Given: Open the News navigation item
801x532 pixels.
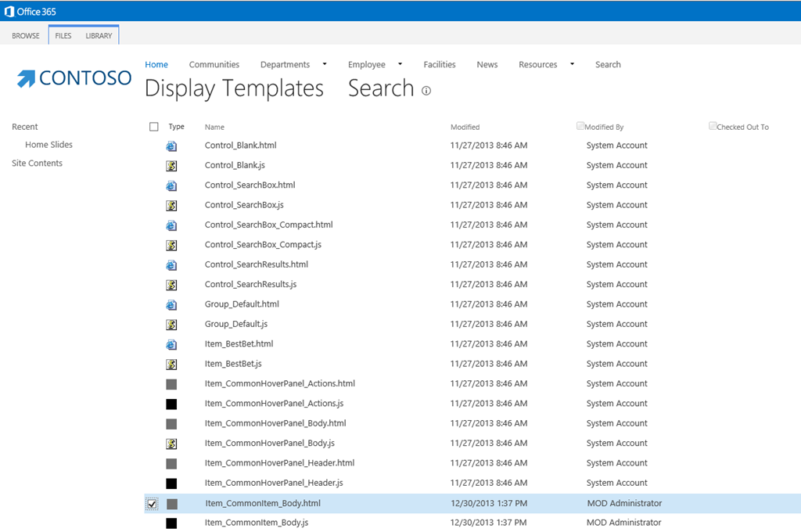Looking at the screenshot, I should [x=487, y=64].
